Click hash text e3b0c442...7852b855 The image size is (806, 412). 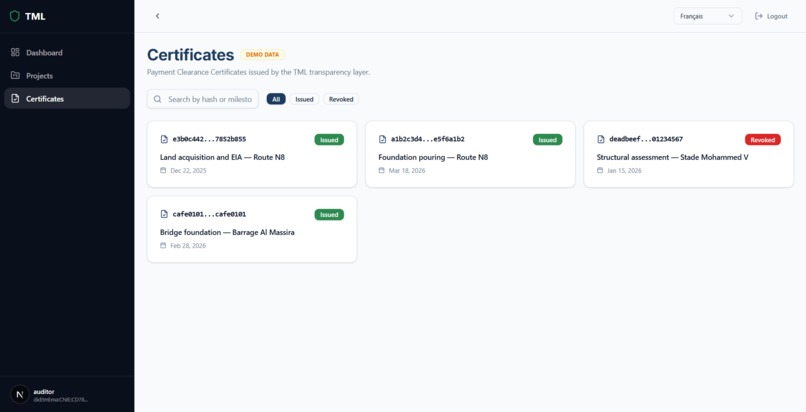pyautogui.click(x=209, y=139)
